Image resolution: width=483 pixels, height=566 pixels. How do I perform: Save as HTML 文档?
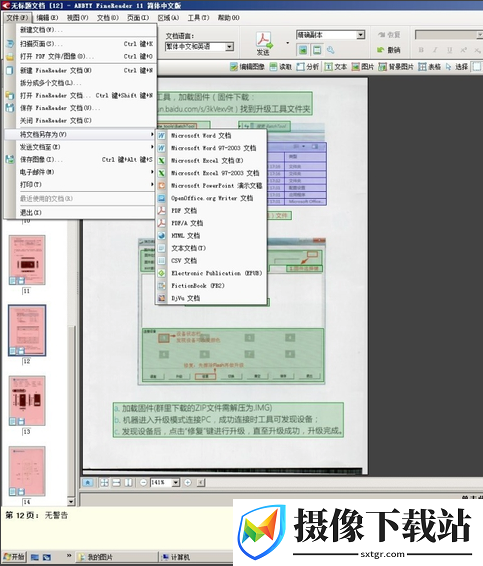212,236
